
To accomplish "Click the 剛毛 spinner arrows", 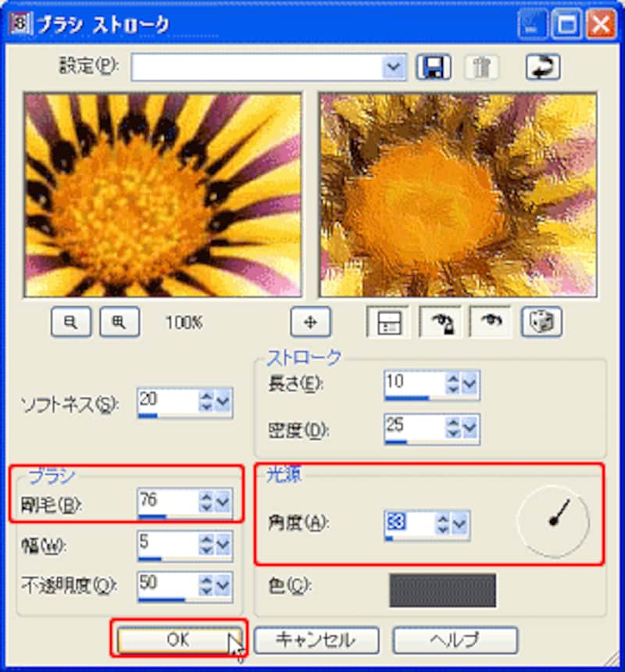I will (x=206, y=502).
